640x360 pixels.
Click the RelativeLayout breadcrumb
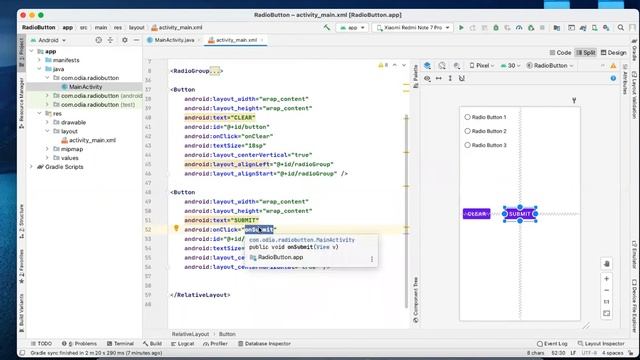[x=190, y=334]
